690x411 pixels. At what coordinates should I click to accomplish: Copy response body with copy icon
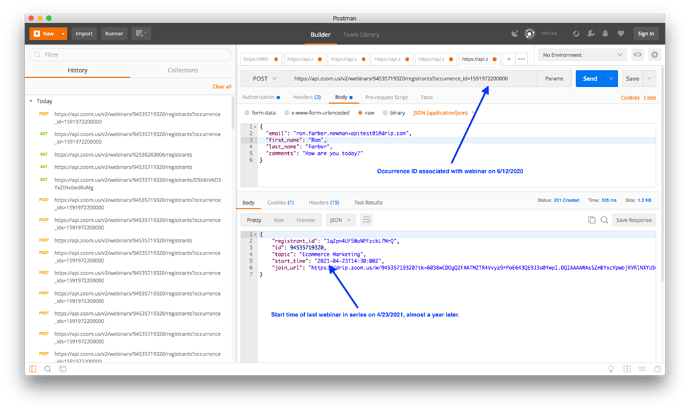tap(591, 220)
